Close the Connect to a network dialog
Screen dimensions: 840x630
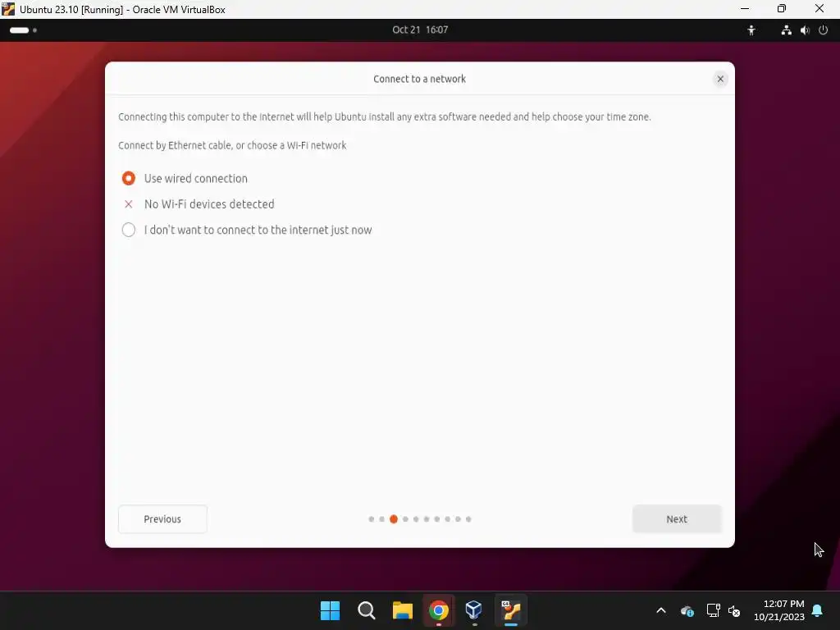coord(720,79)
